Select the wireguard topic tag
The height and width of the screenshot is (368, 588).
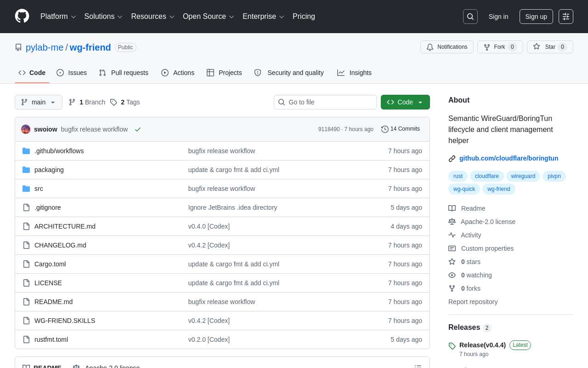[523, 176]
